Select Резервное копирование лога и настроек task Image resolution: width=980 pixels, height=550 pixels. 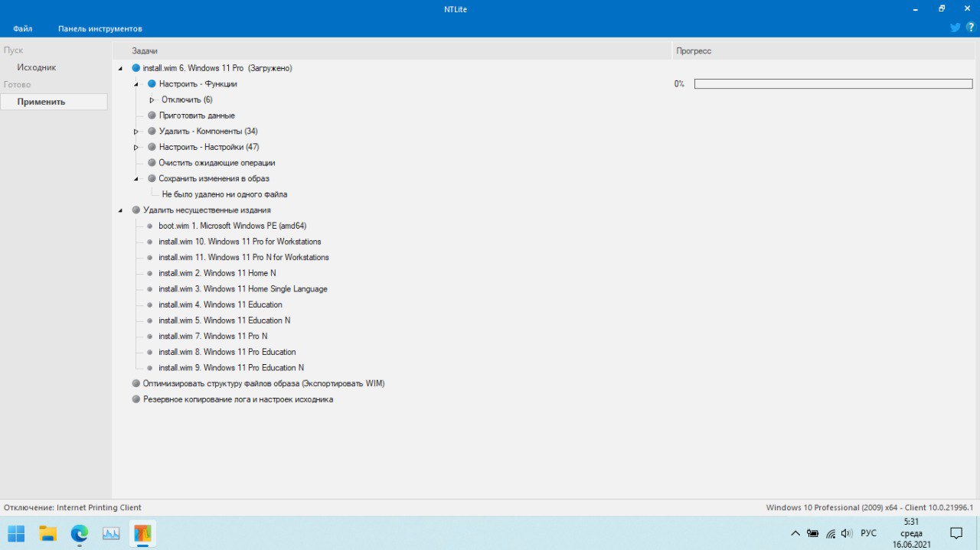pos(238,399)
